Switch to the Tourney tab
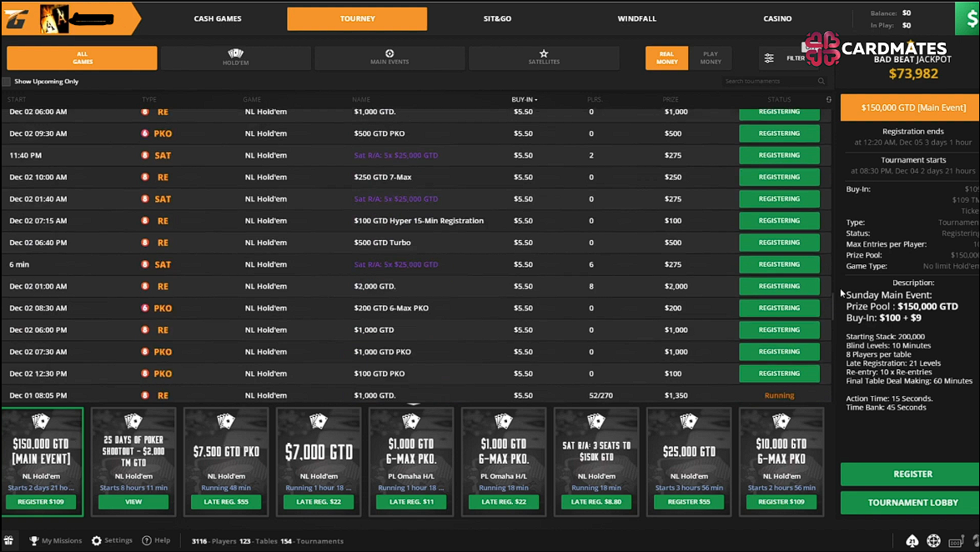 tap(356, 18)
